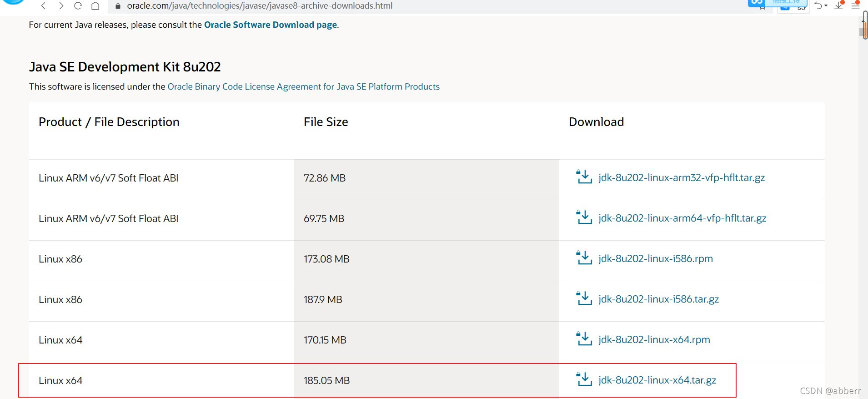Open the browser main menu icon
The height and width of the screenshot is (399, 868).
855,5
